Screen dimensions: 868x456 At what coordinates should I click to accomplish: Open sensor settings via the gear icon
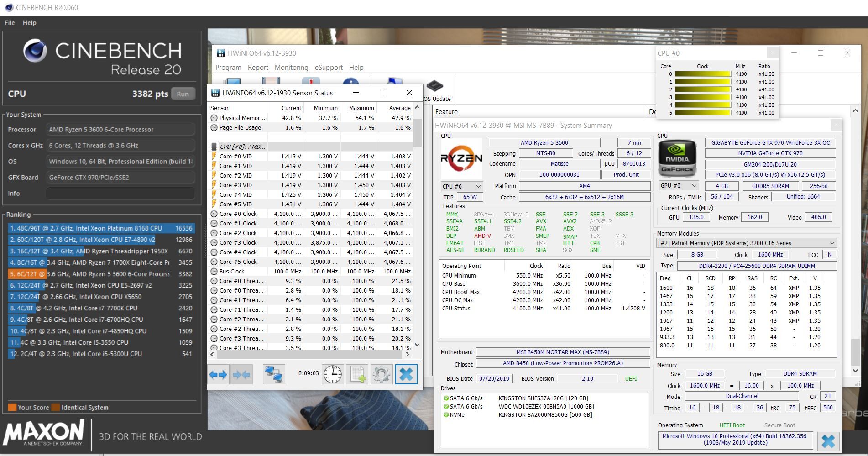click(381, 375)
